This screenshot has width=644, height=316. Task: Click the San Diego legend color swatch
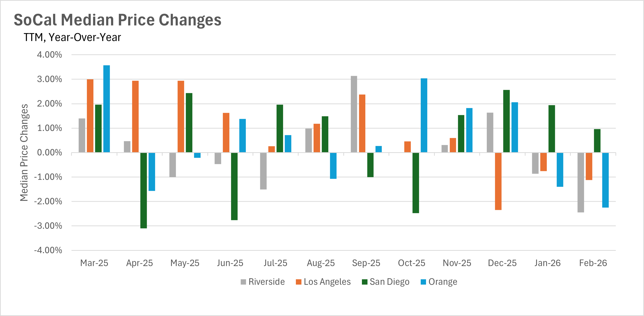[x=365, y=282]
